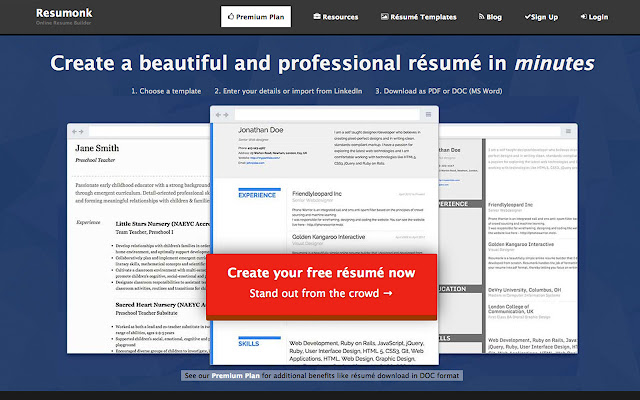The width and height of the screenshot is (640, 400).
Task: Click the Premium Plan link in footer note
Action: pyautogui.click(x=236, y=376)
